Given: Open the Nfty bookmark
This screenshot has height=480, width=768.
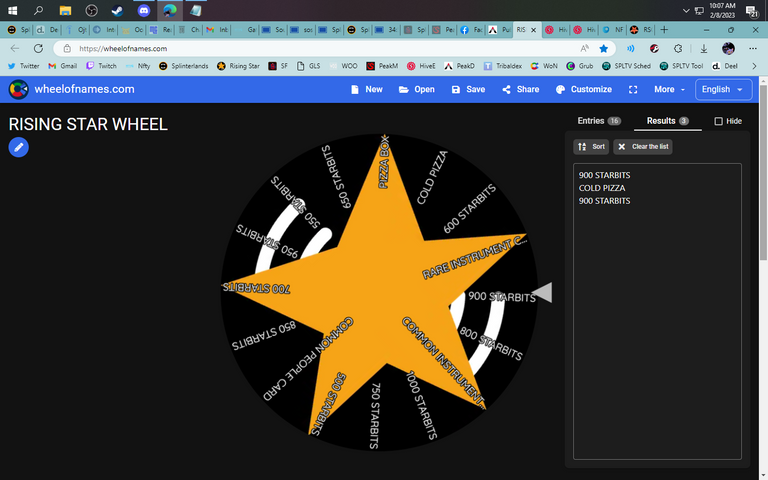Looking at the screenshot, I should [x=138, y=66].
